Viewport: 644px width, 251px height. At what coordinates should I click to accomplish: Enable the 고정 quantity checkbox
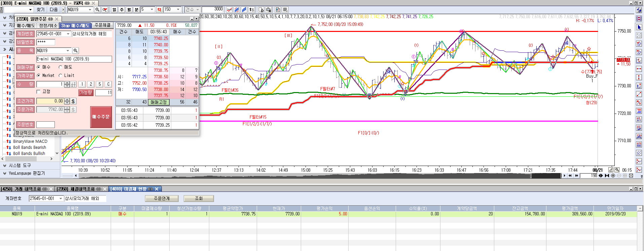pyautogui.click(x=39, y=92)
